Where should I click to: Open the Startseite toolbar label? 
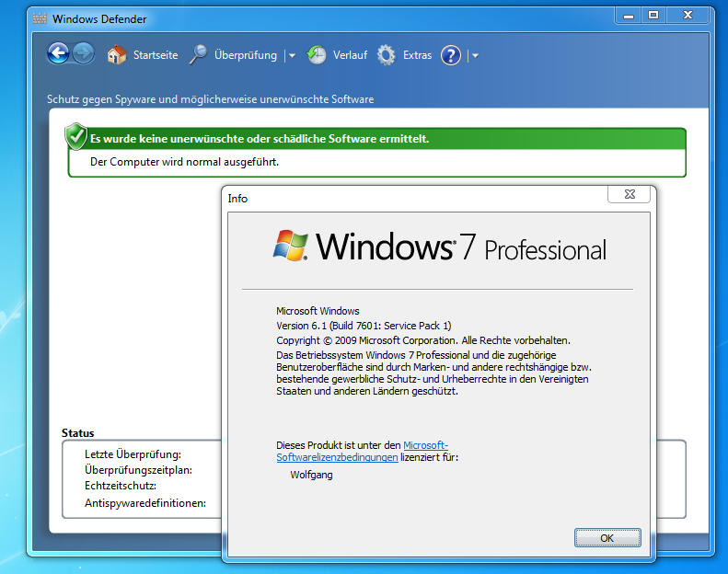coord(156,55)
